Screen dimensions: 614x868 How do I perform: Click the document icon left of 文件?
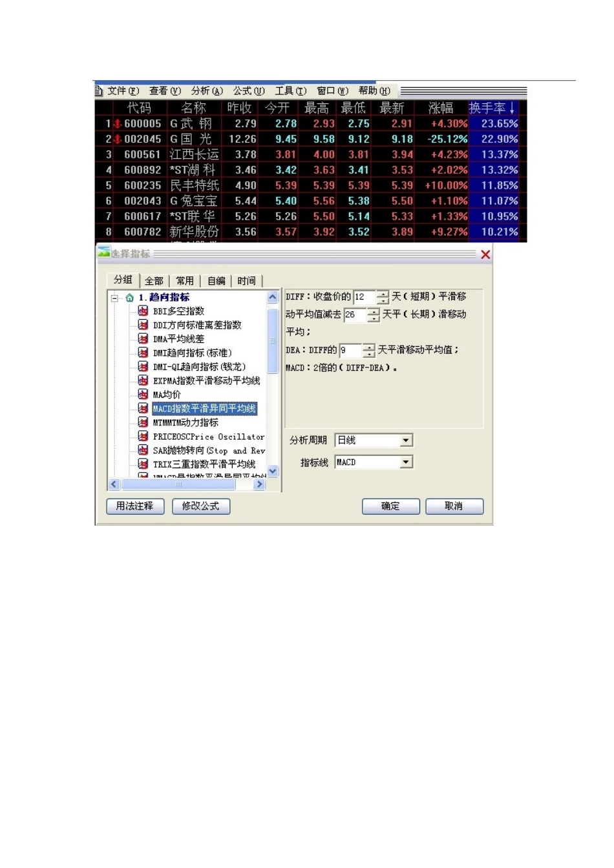tap(99, 91)
